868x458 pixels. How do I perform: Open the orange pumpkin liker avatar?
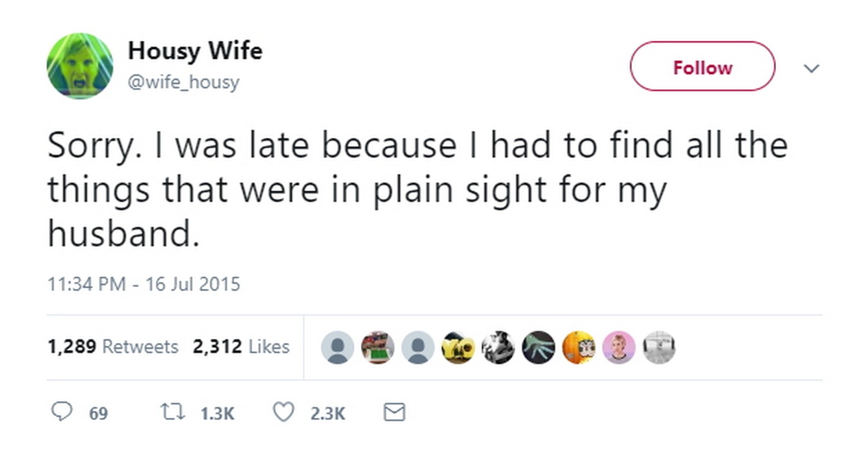pos(578,347)
